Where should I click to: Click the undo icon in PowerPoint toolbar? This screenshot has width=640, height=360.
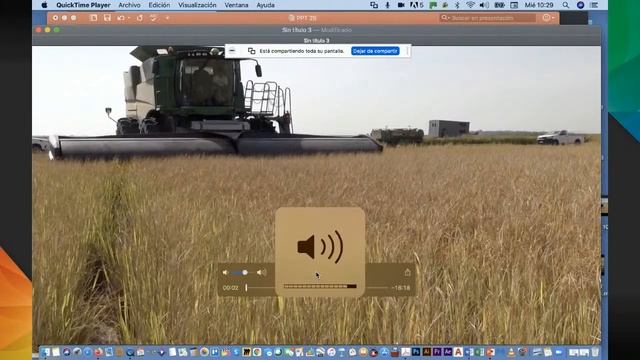[x=121, y=18]
